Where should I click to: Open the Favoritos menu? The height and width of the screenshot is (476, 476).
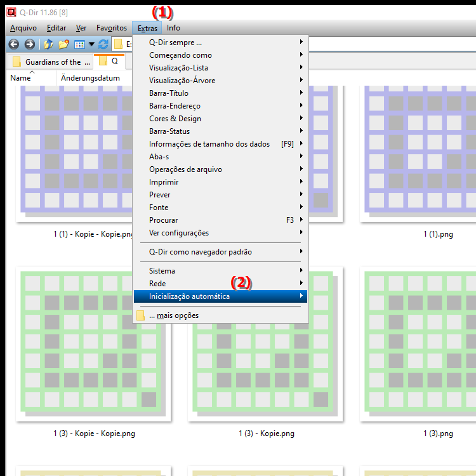click(112, 28)
